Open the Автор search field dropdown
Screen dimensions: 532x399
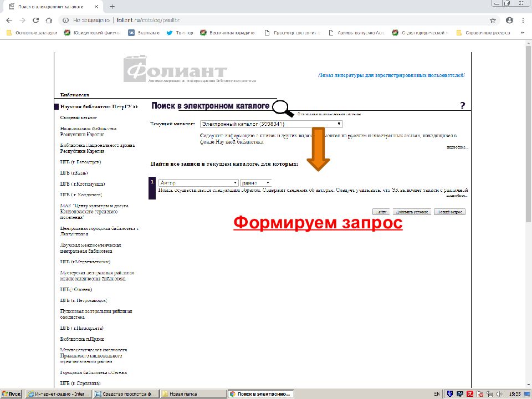(x=198, y=182)
